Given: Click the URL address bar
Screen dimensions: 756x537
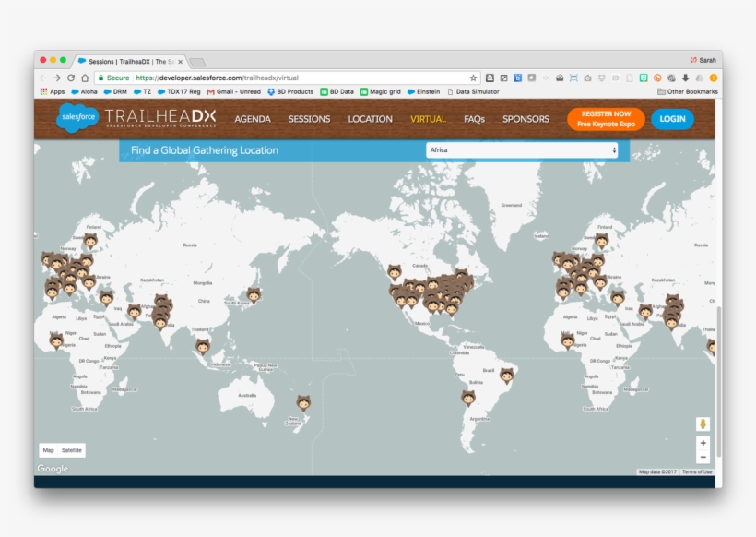Looking at the screenshot, I should point(304,78).
